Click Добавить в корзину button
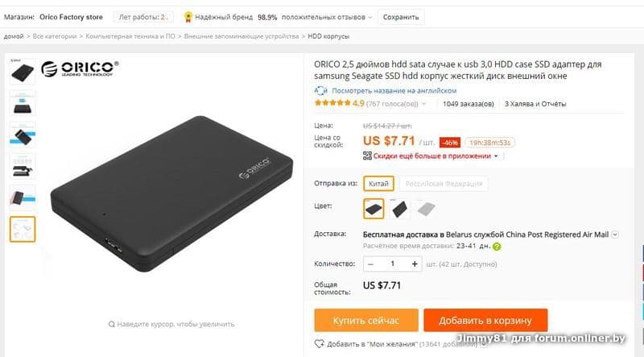This screenshot has height=357, width=644. pyautogui.click(x=485, y=321)
